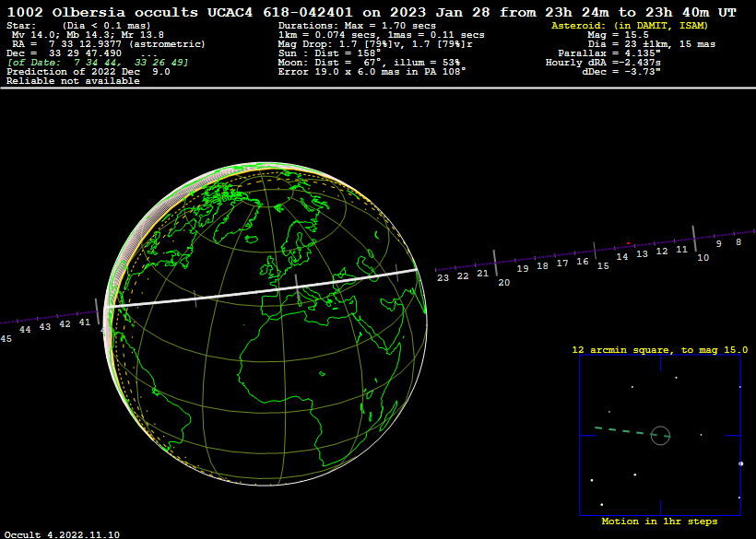
Task: Click the 'Moon: Dist = 67°, illum = 53%' line
Action: tap(369, 63)
